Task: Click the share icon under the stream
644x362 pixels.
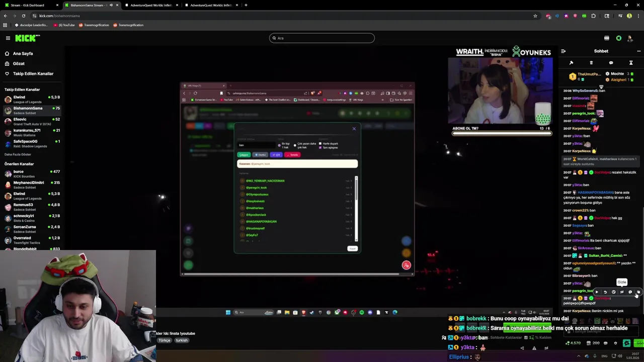Action: [522, 348]
